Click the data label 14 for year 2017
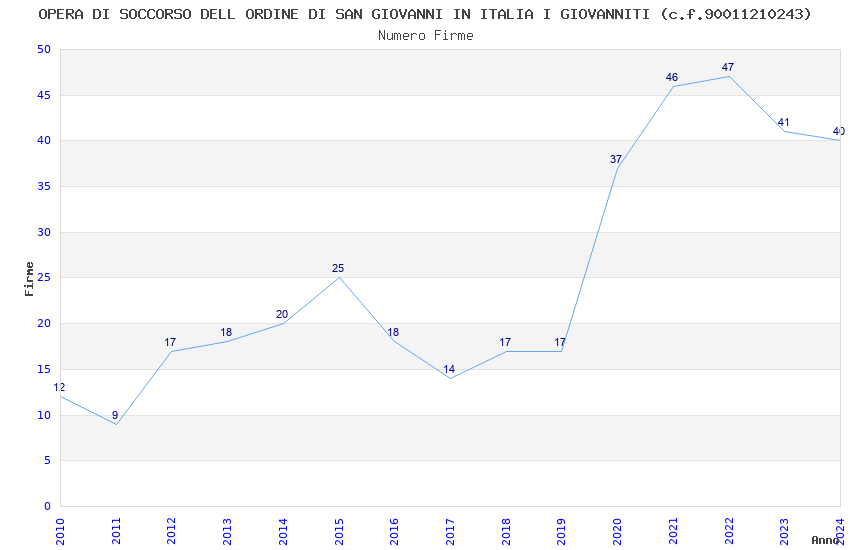Viewport: 850px width, 550px height. click(x=449, y=369)
